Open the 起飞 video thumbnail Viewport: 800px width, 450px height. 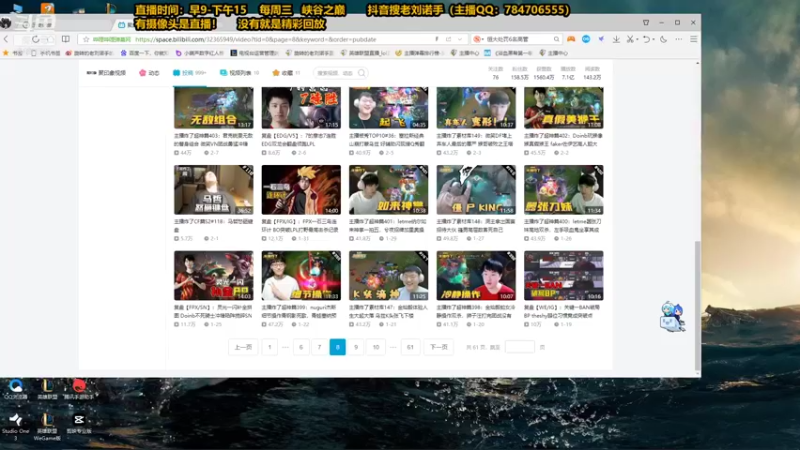point(388,108)
